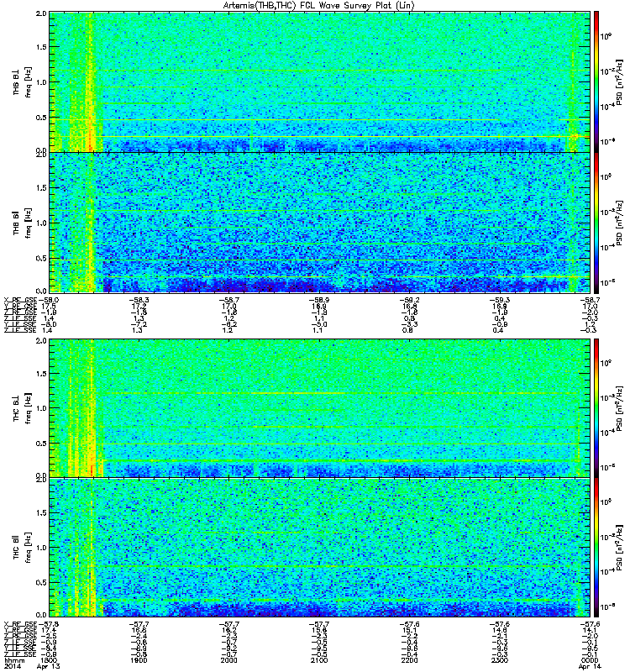Click the "THC B⊥ freq [Hz]" axis label
The width and height of the screenshot is (630, 672).
[22, 408]
